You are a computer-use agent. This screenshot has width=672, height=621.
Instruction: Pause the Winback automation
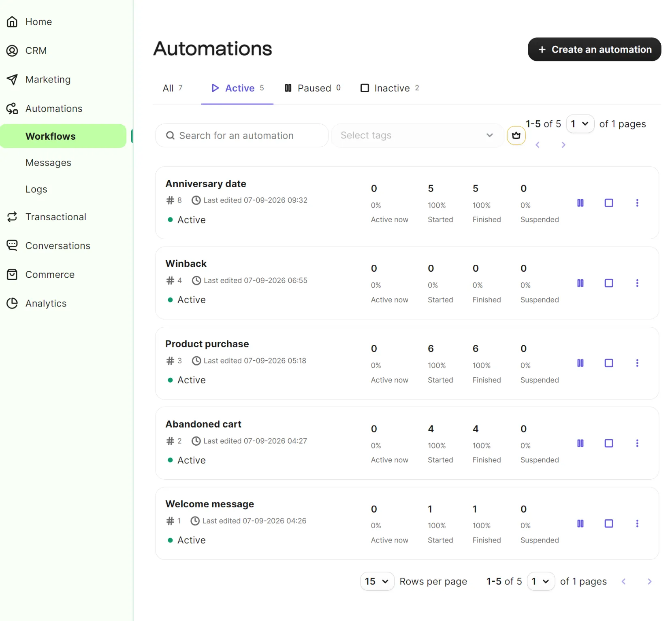coord(580,283)
